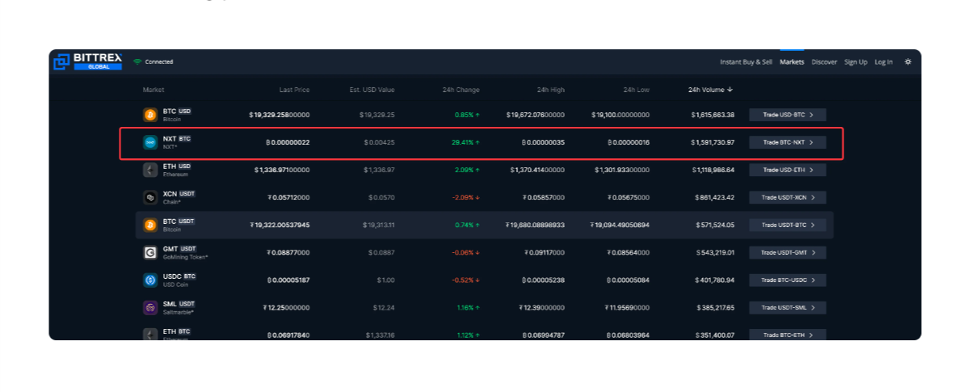Click the $0.00425 estimated USD value

coord(379,142)
